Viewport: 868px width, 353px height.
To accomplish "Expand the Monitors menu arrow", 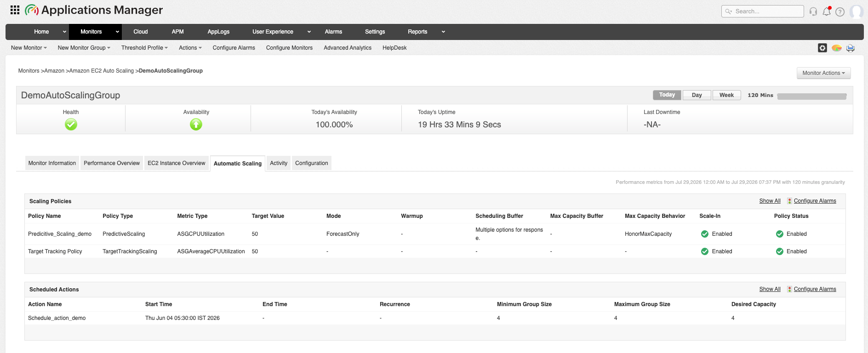I will coord(117,32).
